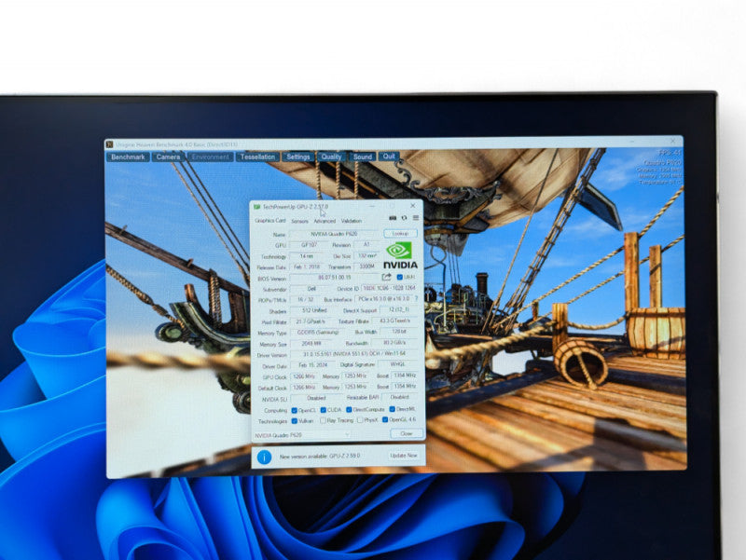Click the NVIDIA logo in GPU-Z
The height and width of the screenshot is (560, 746).
coord(400,255)
